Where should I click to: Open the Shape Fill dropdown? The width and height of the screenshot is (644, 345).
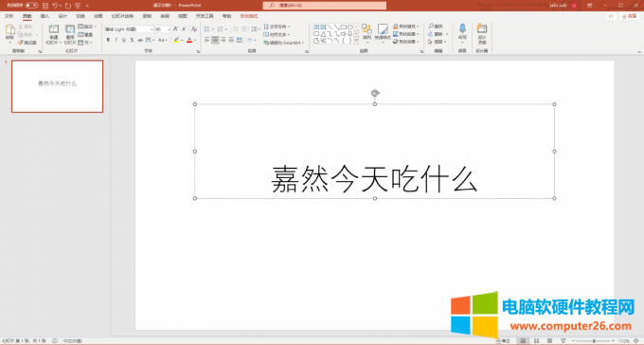405,27
